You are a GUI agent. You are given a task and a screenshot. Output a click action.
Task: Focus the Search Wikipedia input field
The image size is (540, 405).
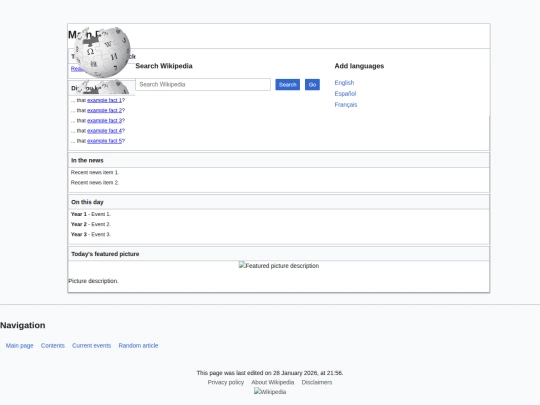[x=203, y=84]
